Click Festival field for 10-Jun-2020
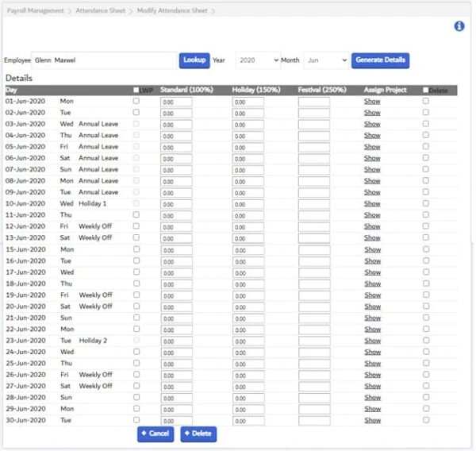Screen dimensions: 476x451 pos(314,204)
